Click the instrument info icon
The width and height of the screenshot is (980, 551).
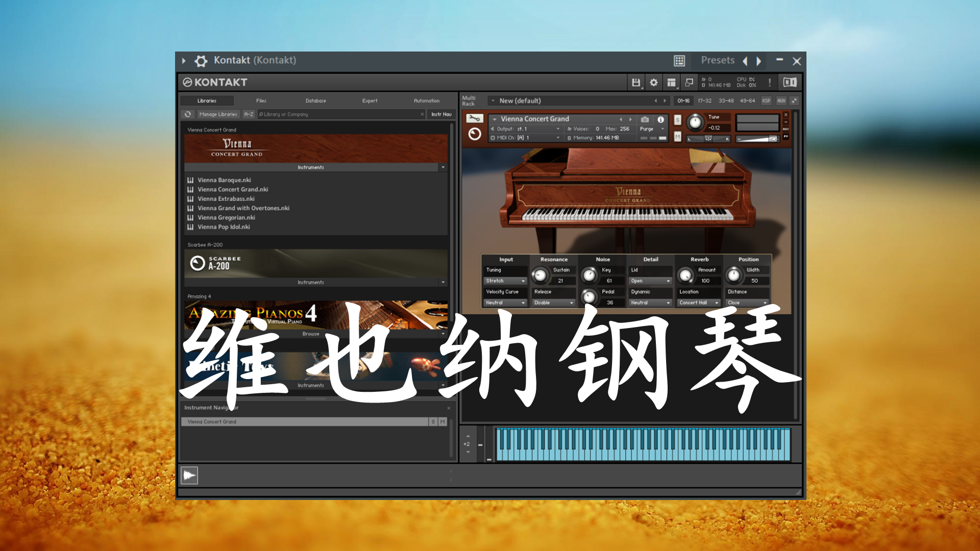tap(661, 119)
